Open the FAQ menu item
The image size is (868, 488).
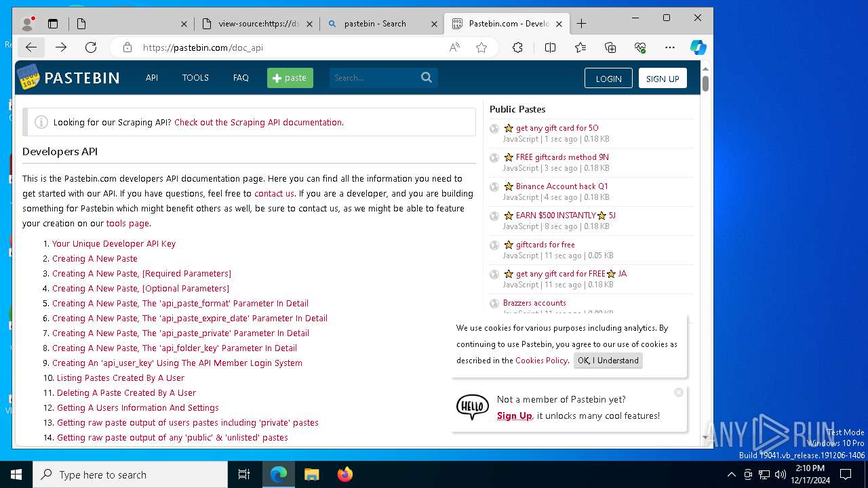[x=241, y=78]
